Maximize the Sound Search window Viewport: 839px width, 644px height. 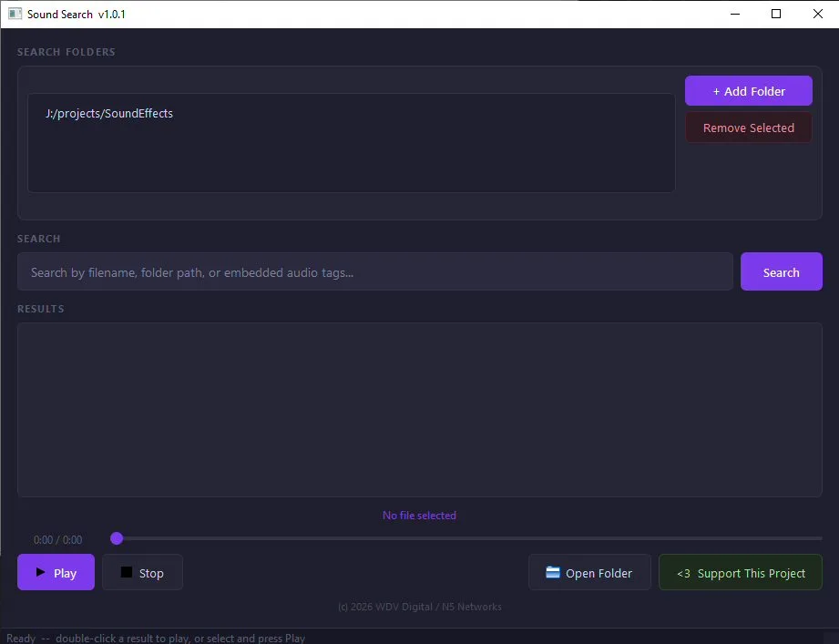click(776, 14)
